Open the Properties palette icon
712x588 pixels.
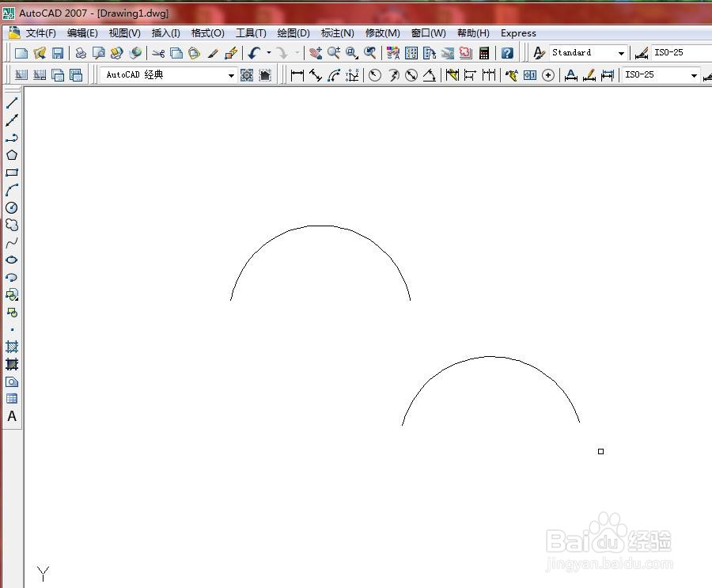pyautogui.click(x=393, y=53)
